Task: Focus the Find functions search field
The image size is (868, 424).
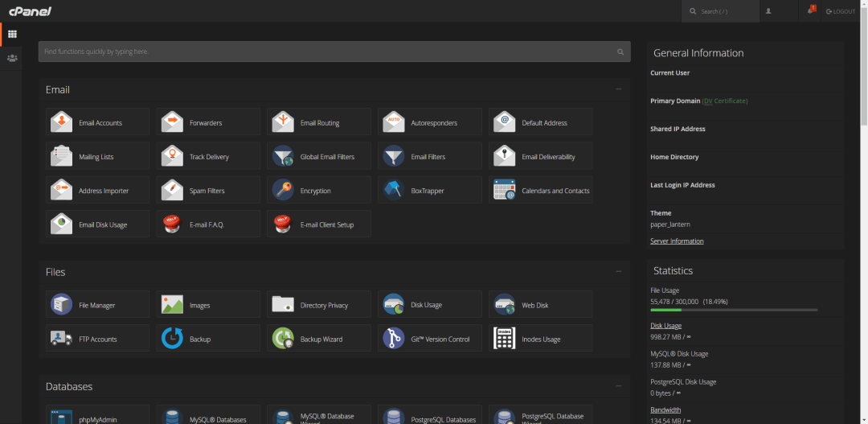Action: tap(330, 51)
